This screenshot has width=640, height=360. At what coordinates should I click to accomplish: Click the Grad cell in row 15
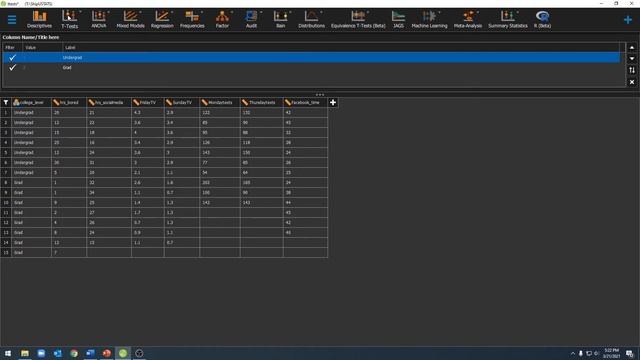point(31,252)
